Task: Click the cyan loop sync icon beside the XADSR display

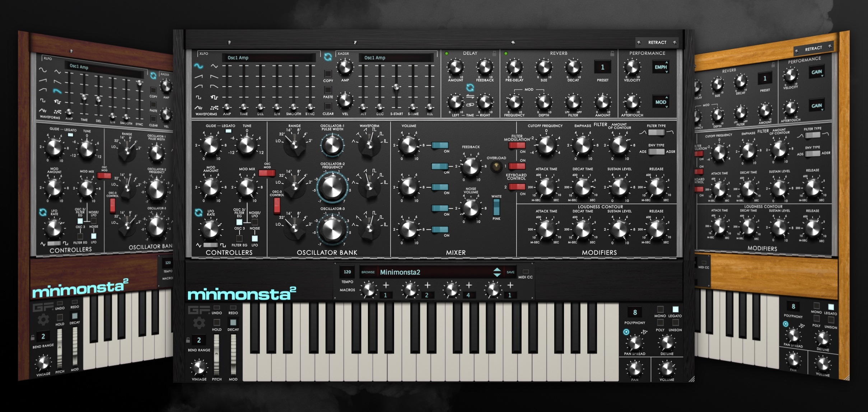Action: [x=328, y=57]
